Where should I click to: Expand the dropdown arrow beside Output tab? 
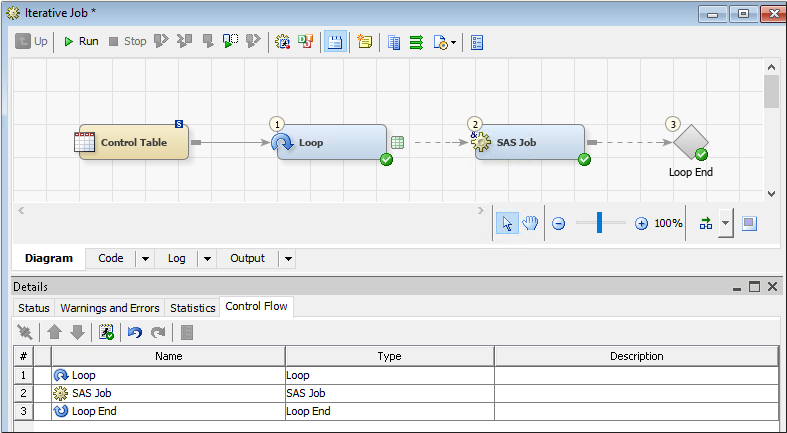[288, 258]
